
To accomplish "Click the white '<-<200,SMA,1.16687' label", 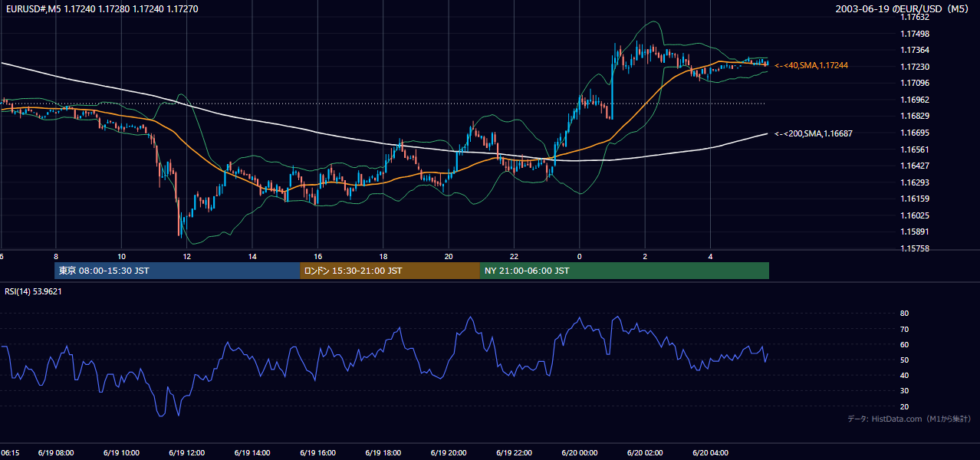I will click(813, 133).
